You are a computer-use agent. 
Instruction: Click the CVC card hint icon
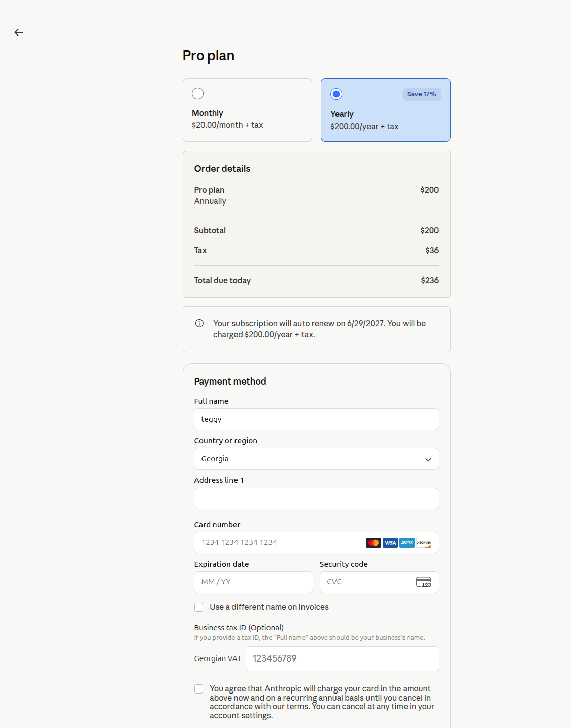(423, 582)
